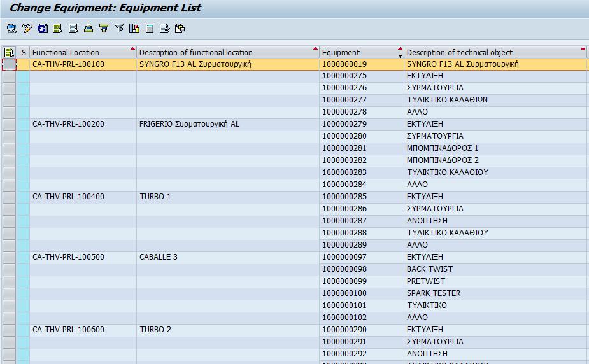The height and width of the screenshot is (364, 589).
Task: Select row for equipment 1000000290
Action: pyautogui.click(x=10, y=330)
